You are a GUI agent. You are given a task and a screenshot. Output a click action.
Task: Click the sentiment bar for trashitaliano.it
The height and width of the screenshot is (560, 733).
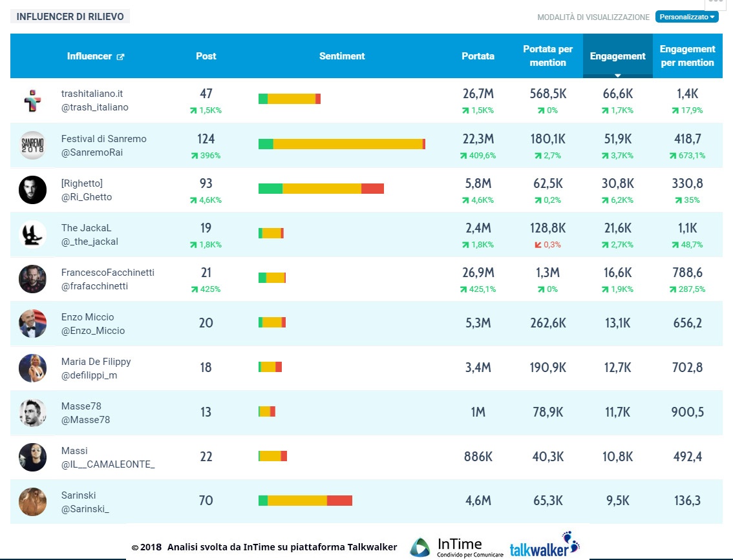(x=290, y=99)
